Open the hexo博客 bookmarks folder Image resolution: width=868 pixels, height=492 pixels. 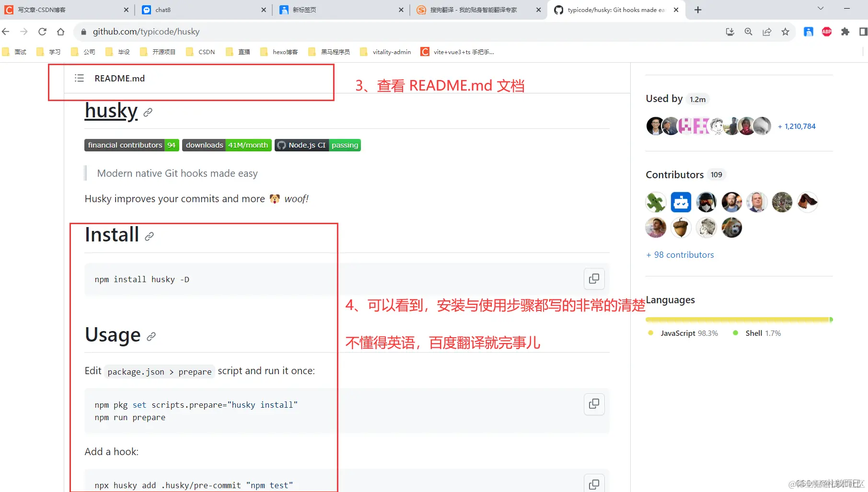point(285,52)
